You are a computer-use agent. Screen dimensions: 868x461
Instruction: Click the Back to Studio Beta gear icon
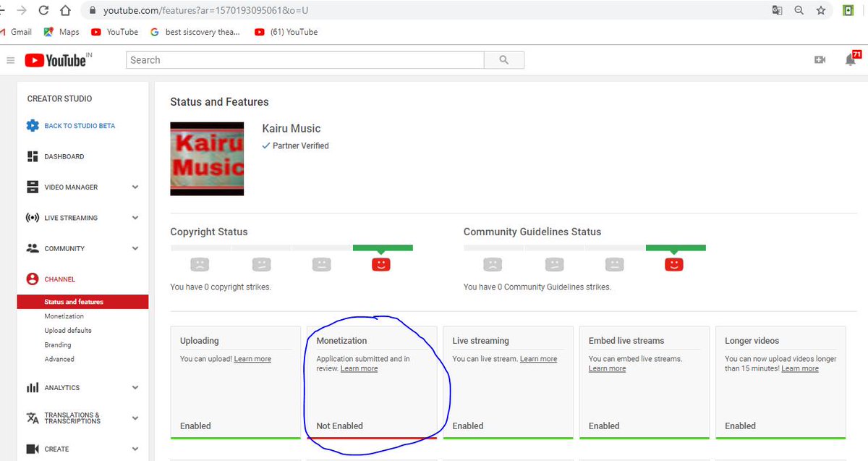point(33,126)
